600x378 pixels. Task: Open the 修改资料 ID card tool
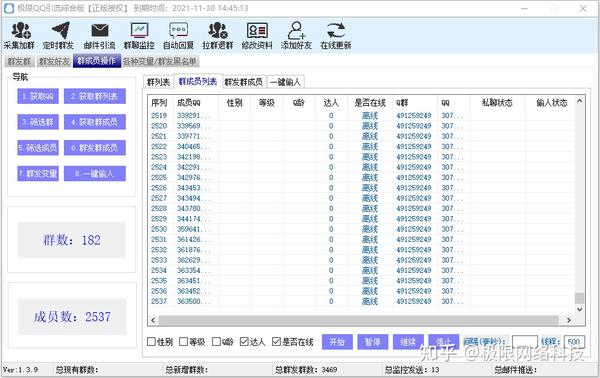pyautogui.click(x=257, y=36)
